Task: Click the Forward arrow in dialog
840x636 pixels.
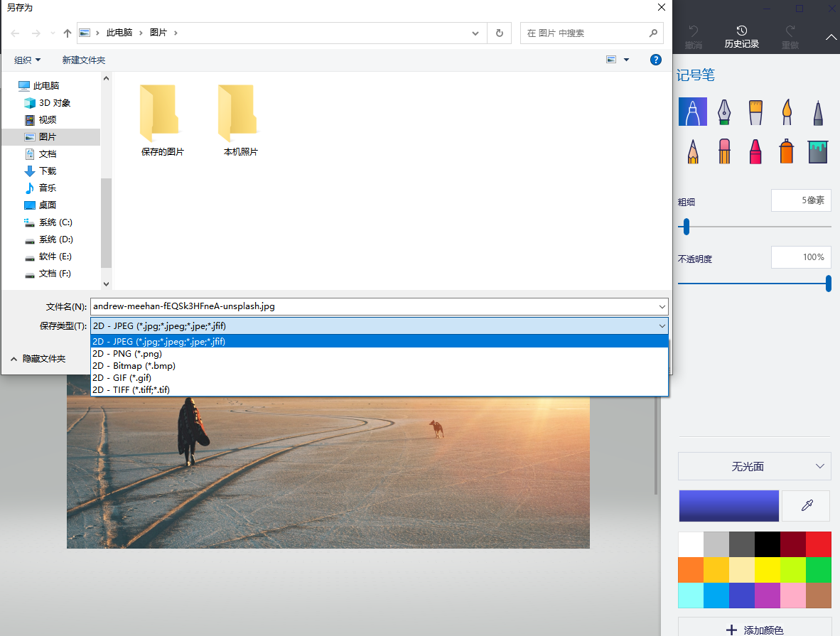Action: click(x=36, y=33)
